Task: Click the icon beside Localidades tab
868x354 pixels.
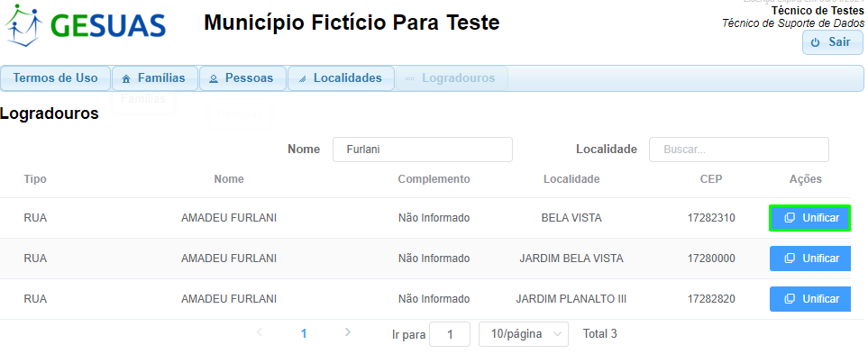Action: point(302,79)
